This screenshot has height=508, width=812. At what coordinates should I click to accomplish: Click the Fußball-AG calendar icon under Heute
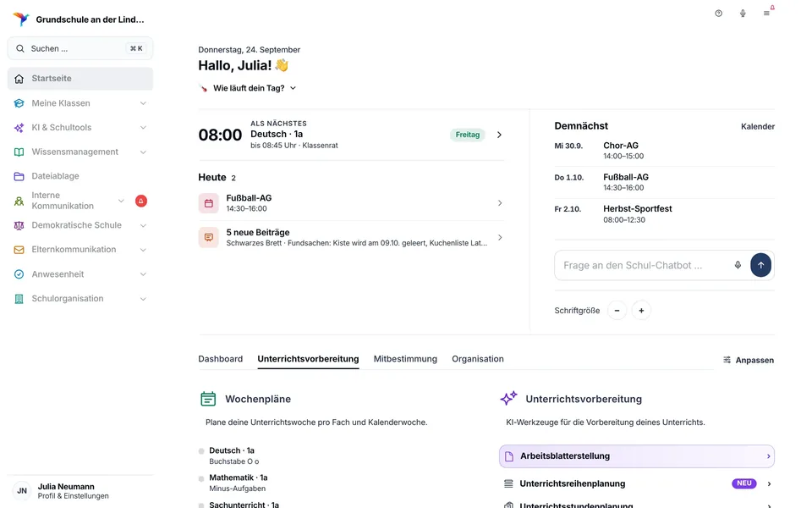coord(209,203)
